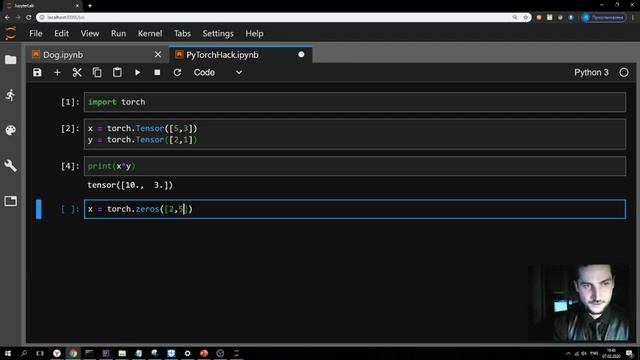Open the File menu
The width and height of the screenshot is (640, 360).
[x=36, y=33]
